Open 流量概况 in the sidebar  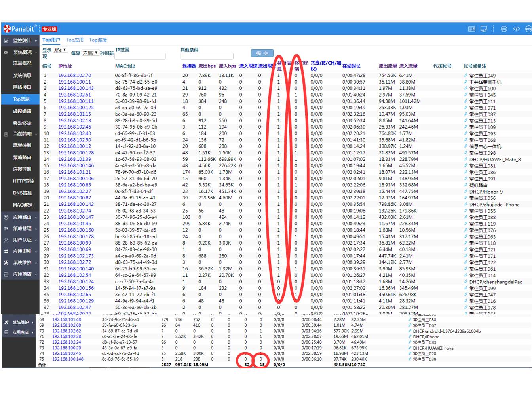(22, 63)
